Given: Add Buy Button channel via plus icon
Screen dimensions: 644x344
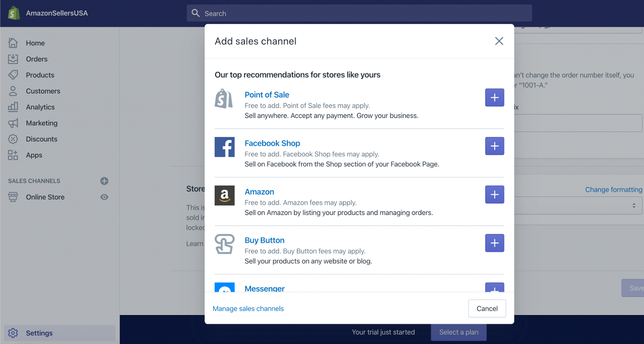Looking at the screenshot, I should (x=494, y=243).
